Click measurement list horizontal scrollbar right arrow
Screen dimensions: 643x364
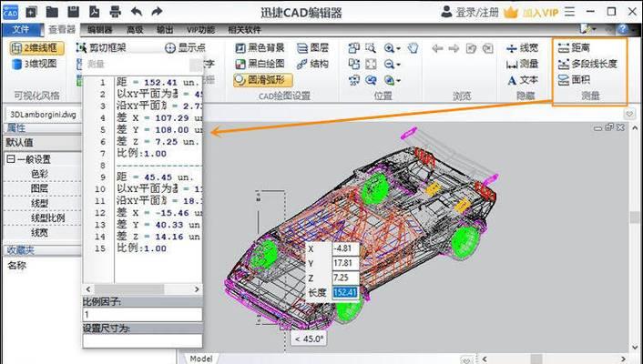pos(197,289)
